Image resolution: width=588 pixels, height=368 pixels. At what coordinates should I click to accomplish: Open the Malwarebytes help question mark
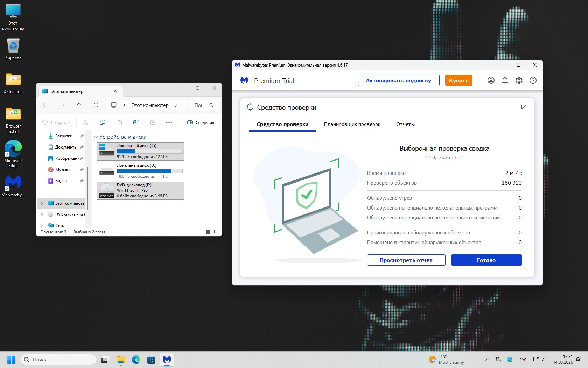(x=533, y=80)
